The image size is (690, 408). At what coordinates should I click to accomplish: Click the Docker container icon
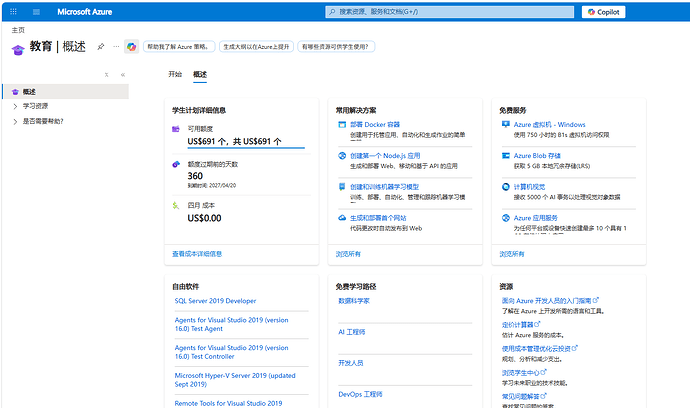pyautogui.click(x=342, y=125)
